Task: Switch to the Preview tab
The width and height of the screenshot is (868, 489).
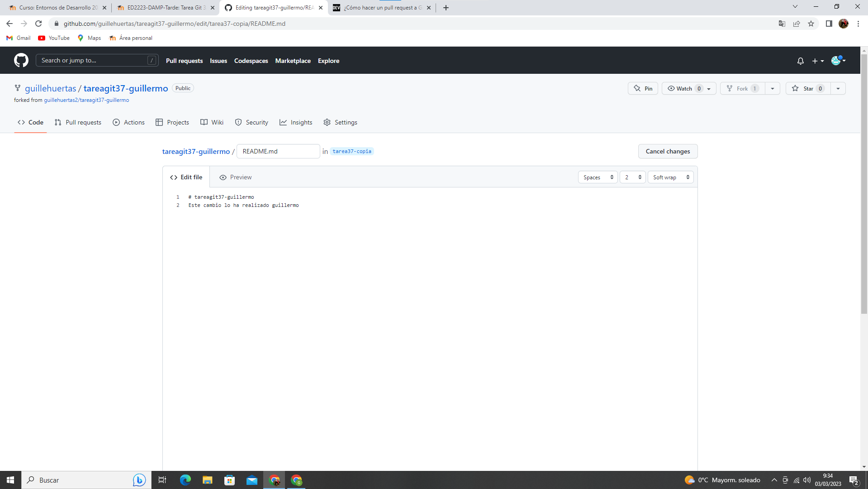Action: coord(235,177)
